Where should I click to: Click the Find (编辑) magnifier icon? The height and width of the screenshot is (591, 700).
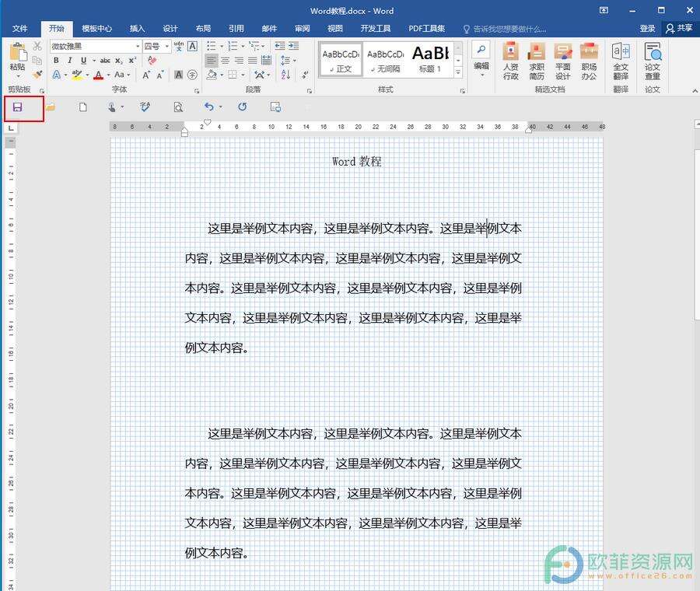[481, 50]
